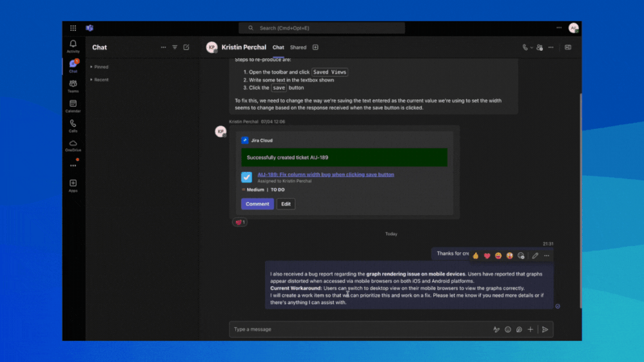Screen dimensions: 644x362
Task: Click the "Successfully created ticket AIJ-189" banner
Action: (x=344, y=158)
